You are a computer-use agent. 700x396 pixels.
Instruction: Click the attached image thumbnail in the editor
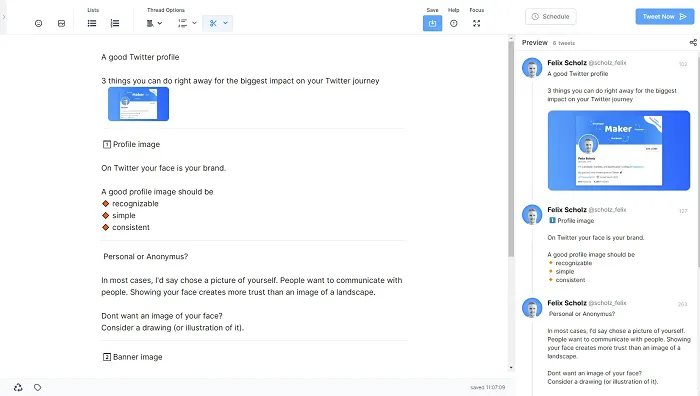(x=138, y=104)
